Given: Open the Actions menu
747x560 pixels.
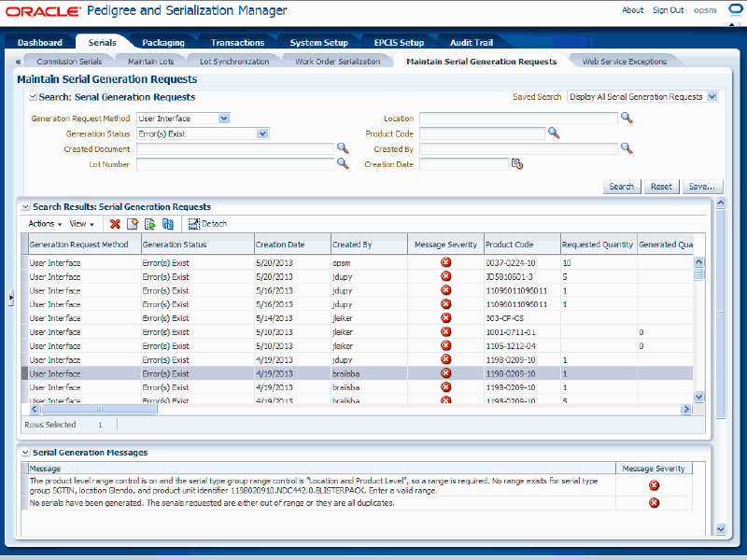Looking at the screenshot, I should (45, 224).
